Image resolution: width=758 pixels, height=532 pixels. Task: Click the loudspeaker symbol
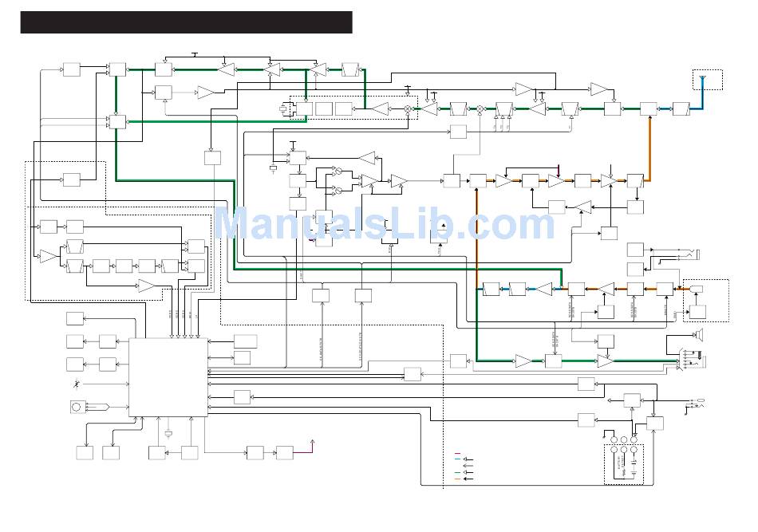[698, 334]
